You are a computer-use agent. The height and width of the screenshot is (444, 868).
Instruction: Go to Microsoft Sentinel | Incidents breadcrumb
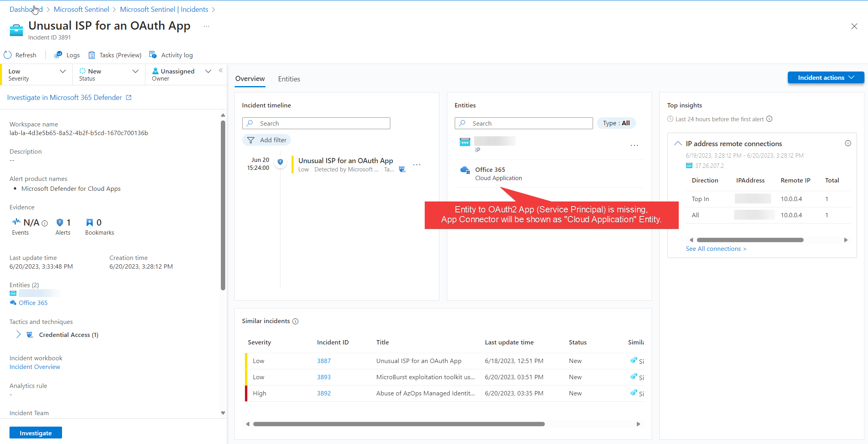[164, 9]
